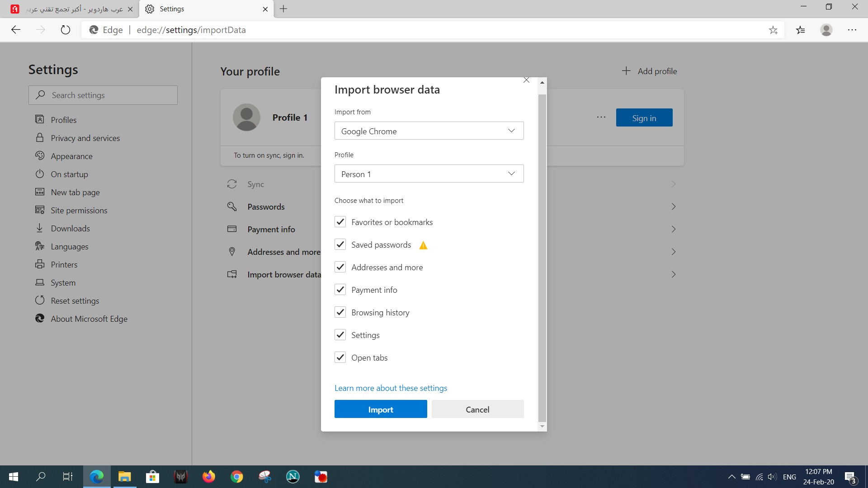Uncheck Payment info checkbox
The image size is (868, 488).
pos(340,290)
